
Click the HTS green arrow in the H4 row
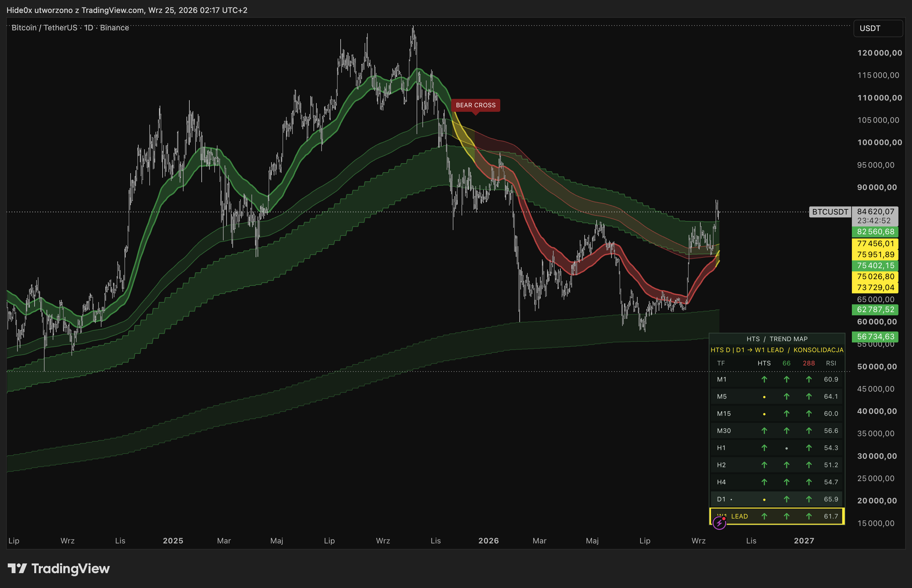pyautogui.click(x=764, y=482)
